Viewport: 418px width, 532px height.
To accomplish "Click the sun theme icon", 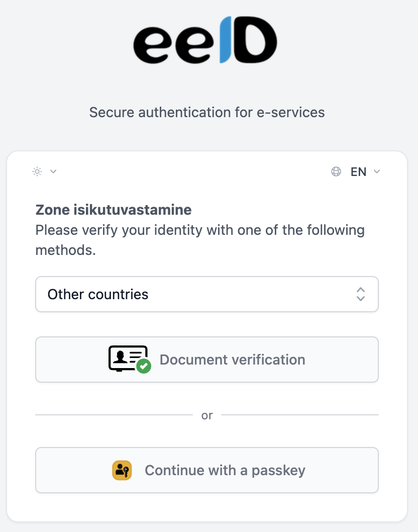I will (37, 171).
